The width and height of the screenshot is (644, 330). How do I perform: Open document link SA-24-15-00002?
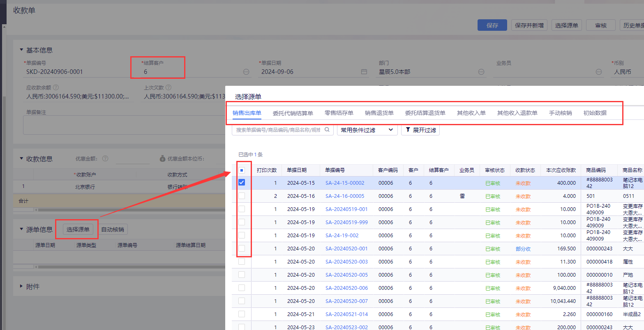point(345,183)
